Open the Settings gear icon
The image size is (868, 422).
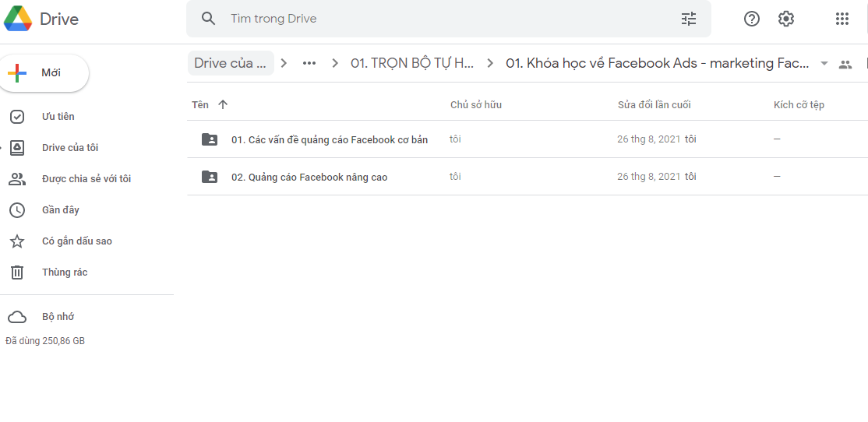(786, 19)
